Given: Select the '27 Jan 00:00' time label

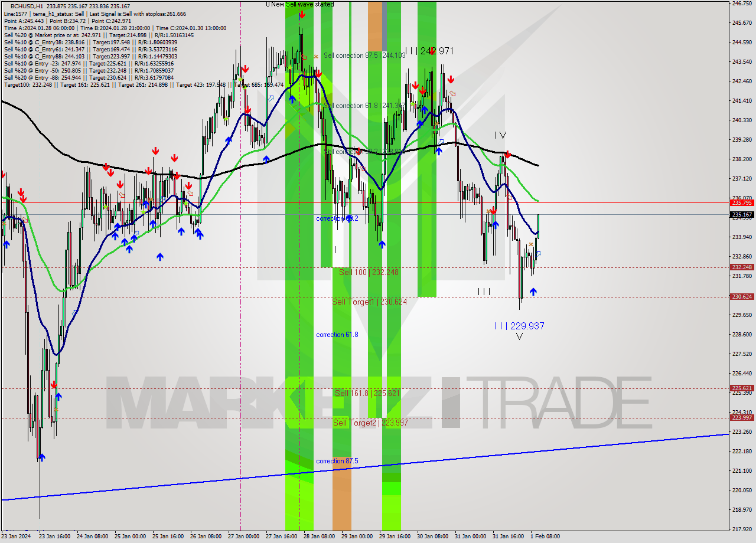Looking at the screenshot, I should coord(243,537).
